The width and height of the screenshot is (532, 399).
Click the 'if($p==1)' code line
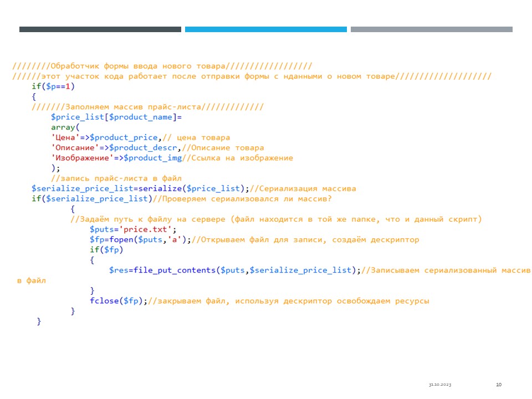tap(53, 86)
